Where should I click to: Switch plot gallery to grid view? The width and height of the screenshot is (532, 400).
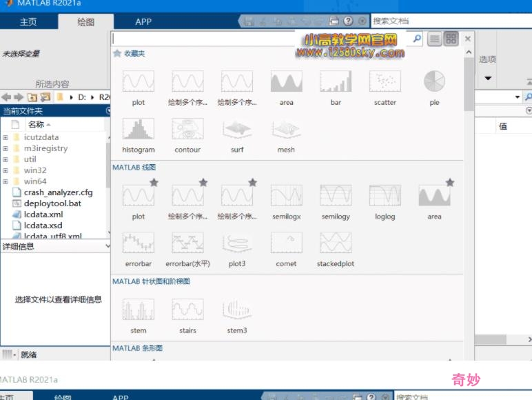click(451, 39)
